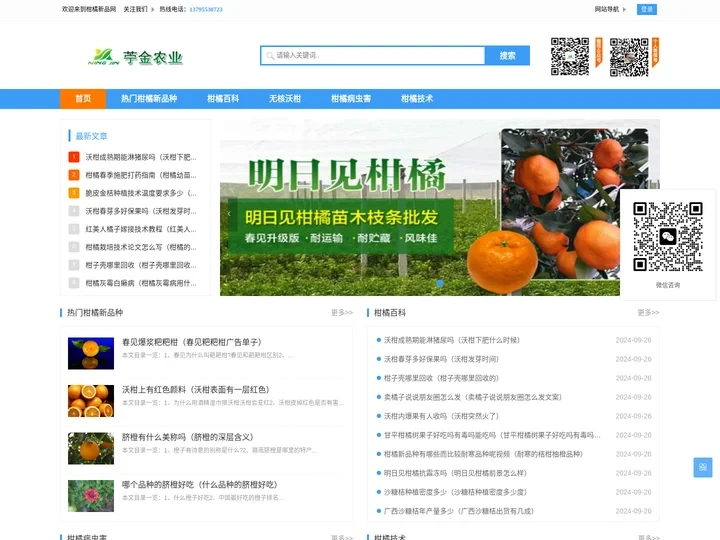The height and width of the screenshot is (540, 720).
Task: Open 甘平柑橘树果子好吃吗有毒吗 article
Action: pyautogui.click(x=492, y=435)
